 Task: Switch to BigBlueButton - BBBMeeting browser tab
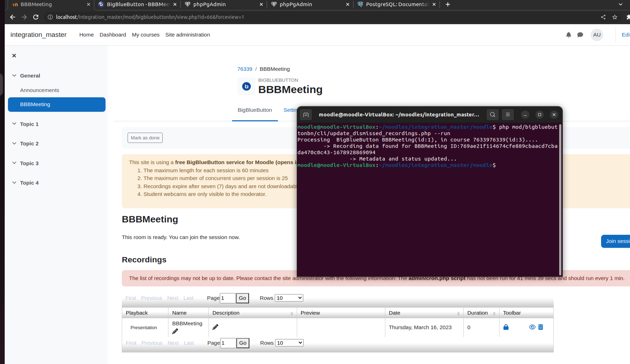pos(138,4)
